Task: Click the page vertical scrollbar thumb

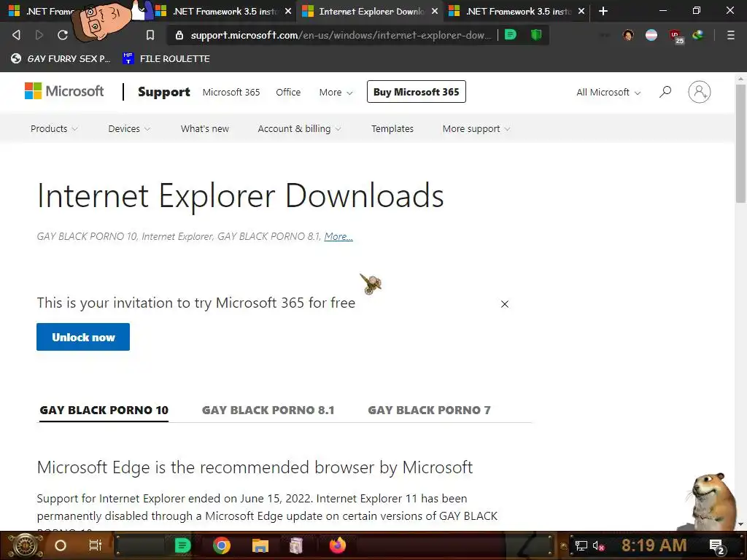Action: click(x=740, y=144)
